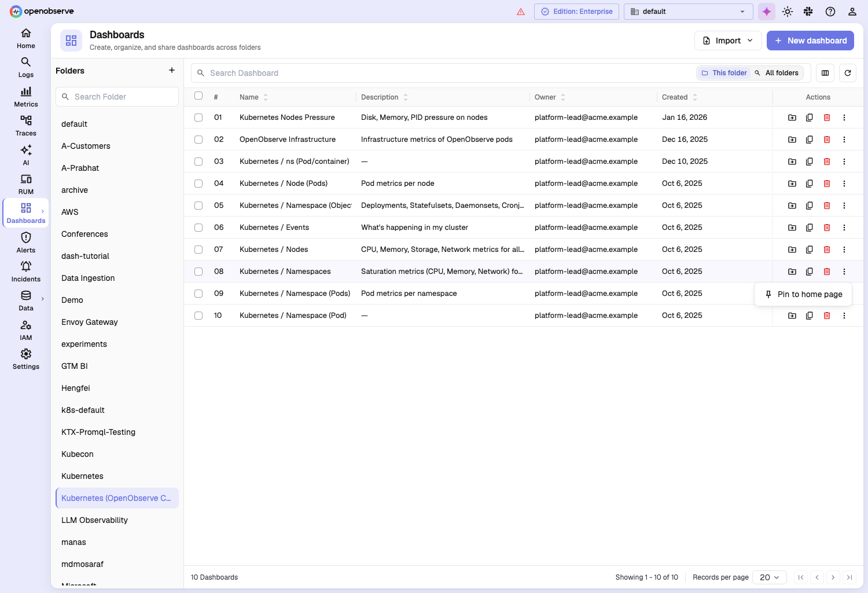Check row 08 Kubernetes / Namespaces
Image resolution: width=868 pixels, height=593 pixels.
(198, 272)
